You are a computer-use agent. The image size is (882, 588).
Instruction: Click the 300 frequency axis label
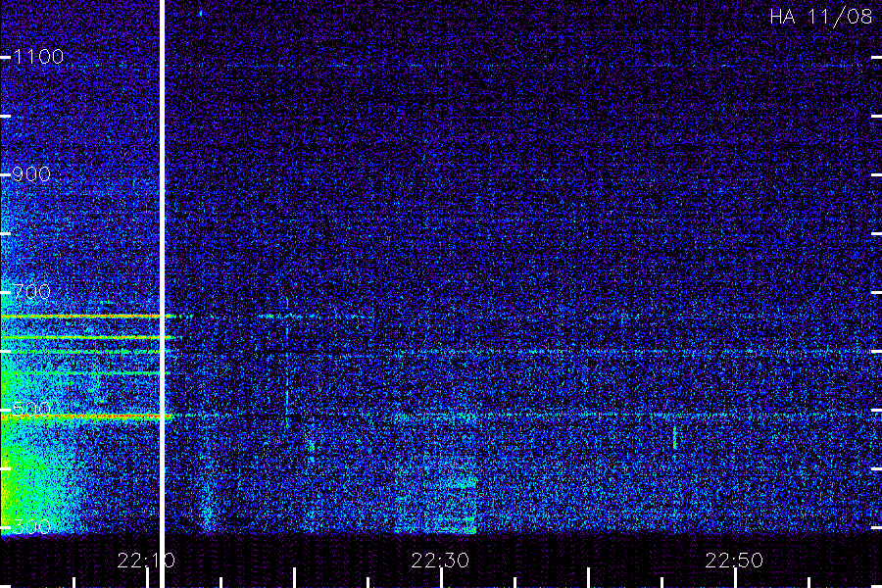coord(31,526)
